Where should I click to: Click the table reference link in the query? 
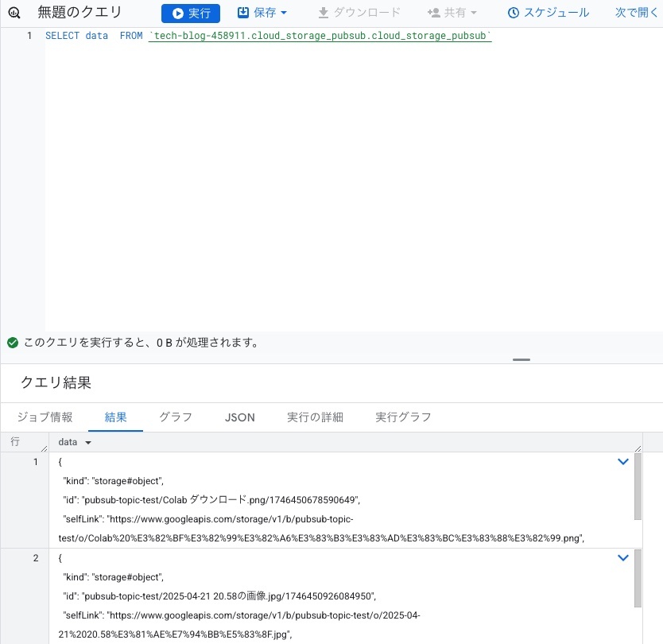320,36
